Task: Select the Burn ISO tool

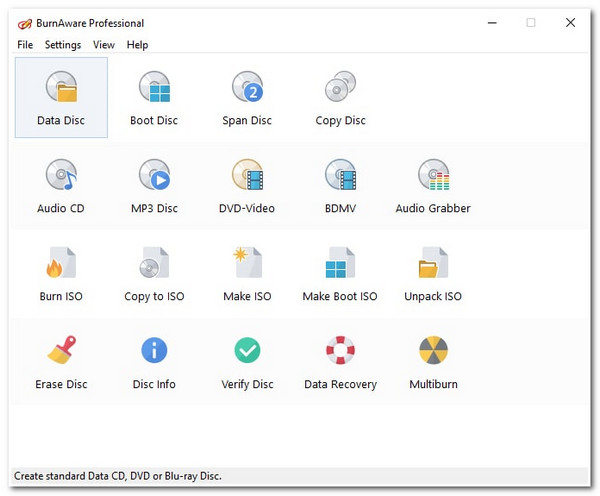Action: (x=61, y=274)
